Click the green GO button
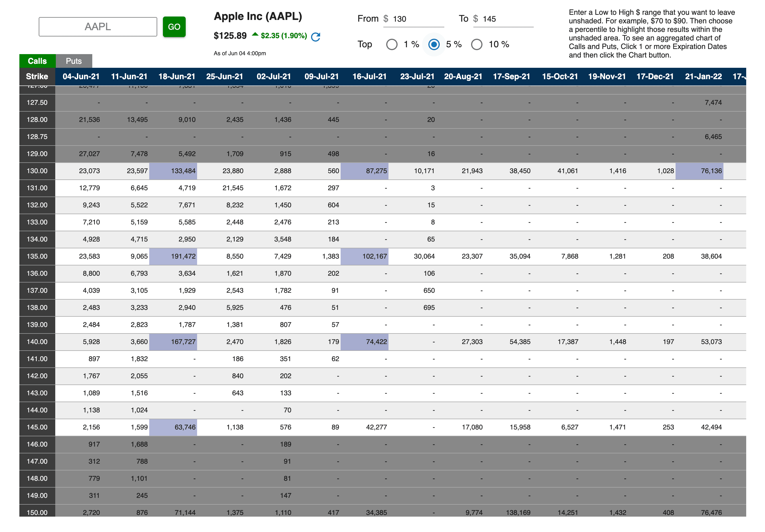Image resolution: width=765 pixels, height=532 pixels. point(174,27)
